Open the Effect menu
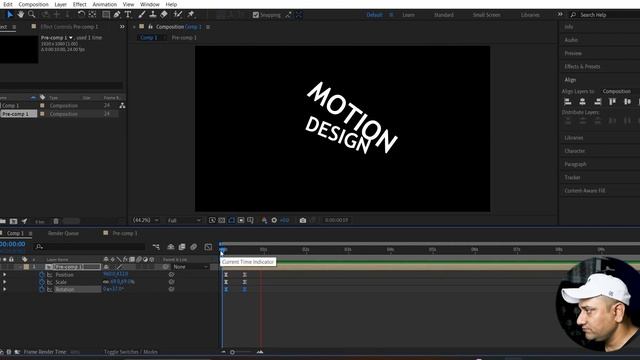 click(80, 4)
